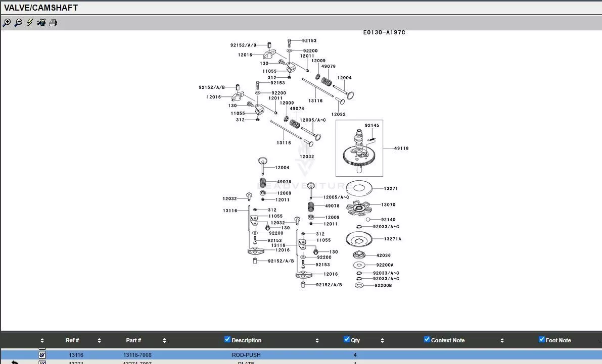The image size is (602, 364).
Task: Toggle the Foot Note column checkbox
Action: (x=542, y=340)
